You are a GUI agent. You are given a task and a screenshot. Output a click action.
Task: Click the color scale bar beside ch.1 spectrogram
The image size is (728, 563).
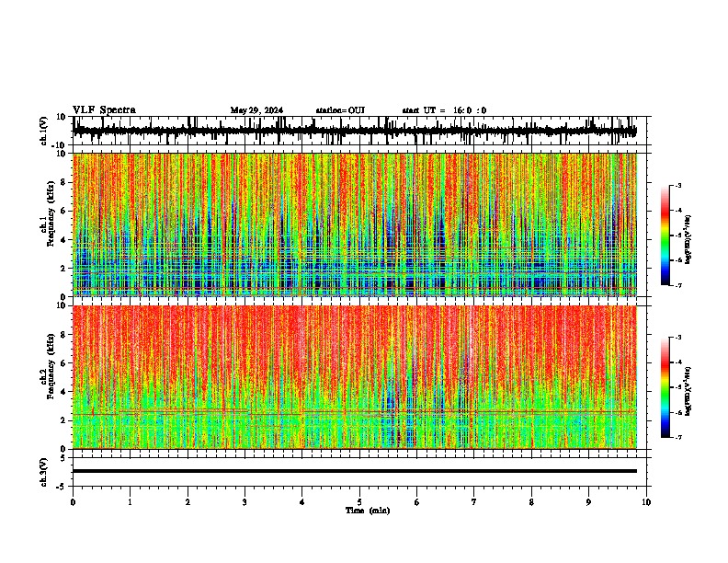click(665, 236)
